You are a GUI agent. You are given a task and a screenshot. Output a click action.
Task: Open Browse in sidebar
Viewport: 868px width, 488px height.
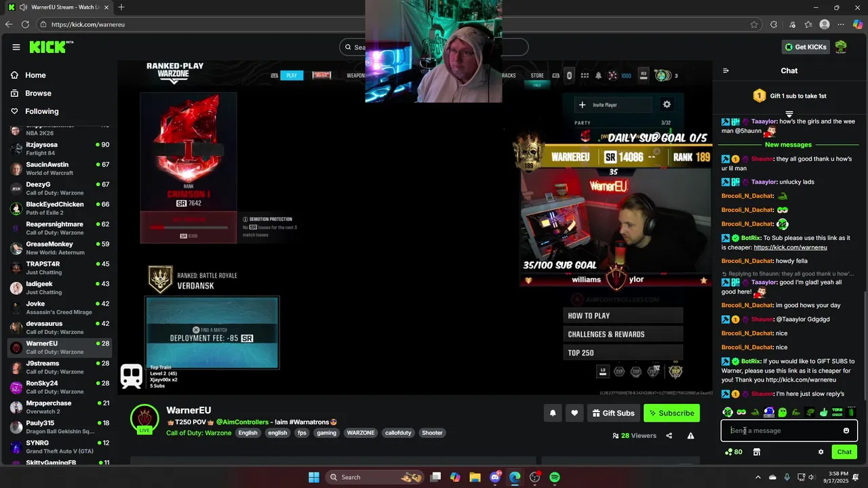[38, 93]
